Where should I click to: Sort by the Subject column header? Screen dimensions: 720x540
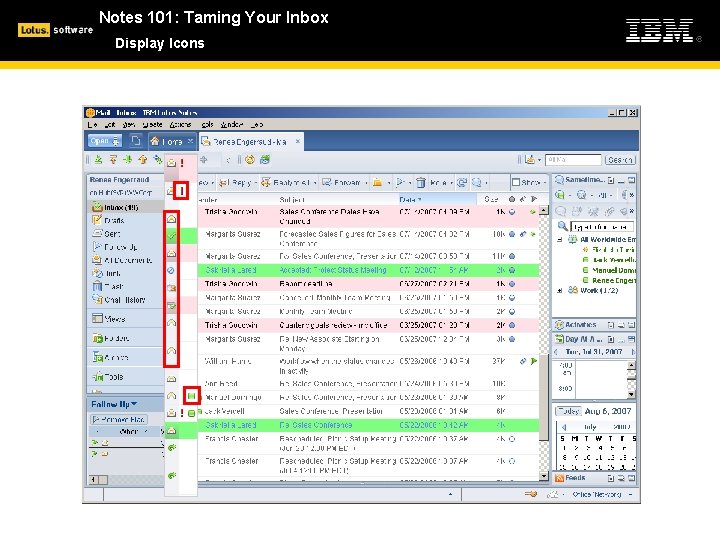(292, 200)
